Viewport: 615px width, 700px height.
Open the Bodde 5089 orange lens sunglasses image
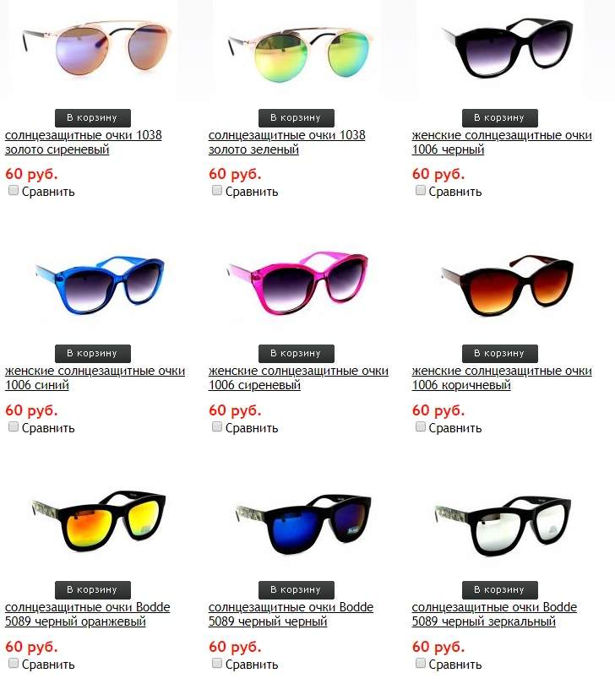coord(99,520)
